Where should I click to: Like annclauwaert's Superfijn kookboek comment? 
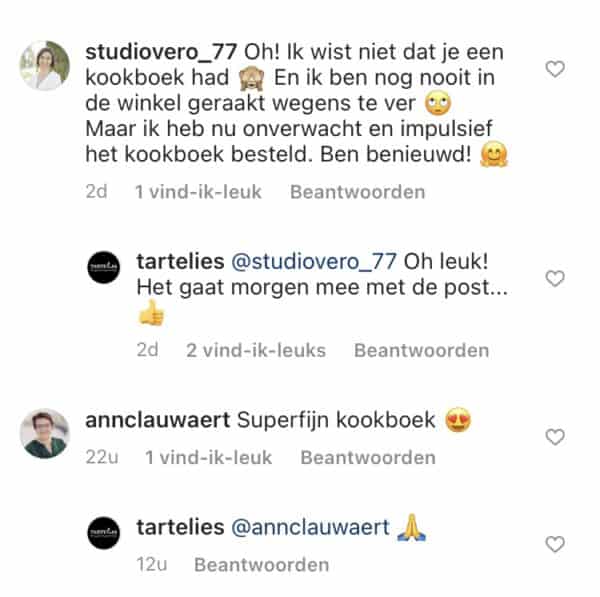point(555,437)
